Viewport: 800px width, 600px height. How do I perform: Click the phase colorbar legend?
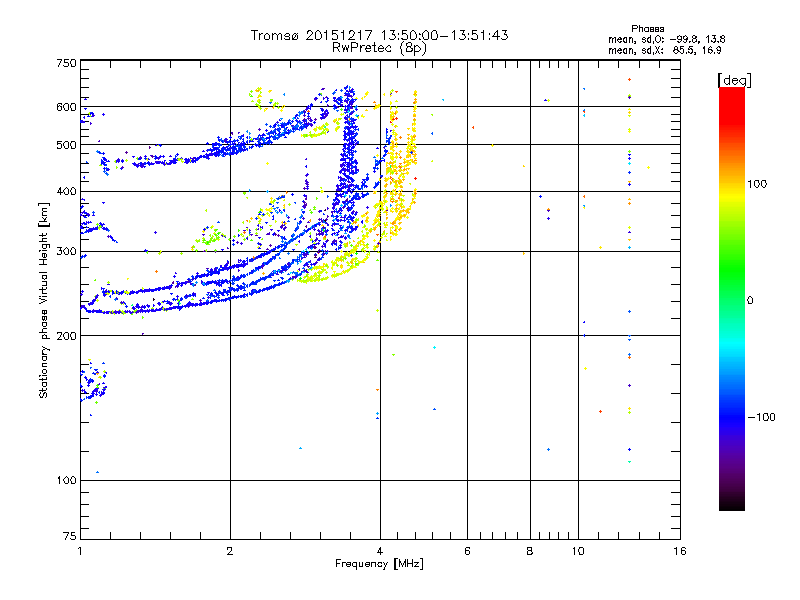coord(732,298)
